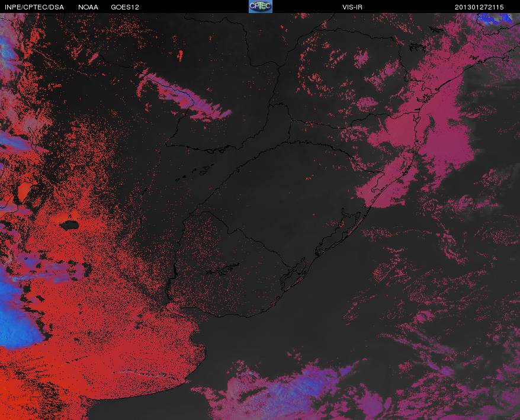This screenshot has width=520, height=420.
Task: Select the INPE/CPTEC/DSA header label
Action: point(34,7)
